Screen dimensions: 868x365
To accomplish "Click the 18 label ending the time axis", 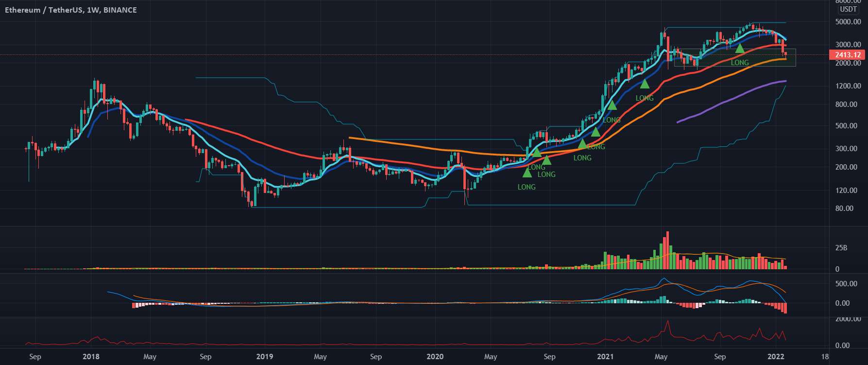I will [824, 357].
